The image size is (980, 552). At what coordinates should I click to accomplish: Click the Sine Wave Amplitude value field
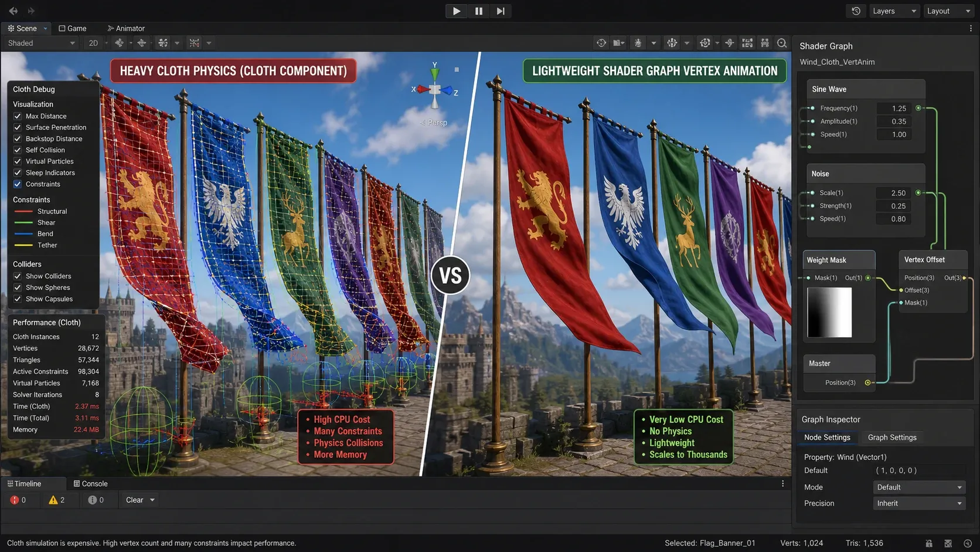click(x=893, y=121)
